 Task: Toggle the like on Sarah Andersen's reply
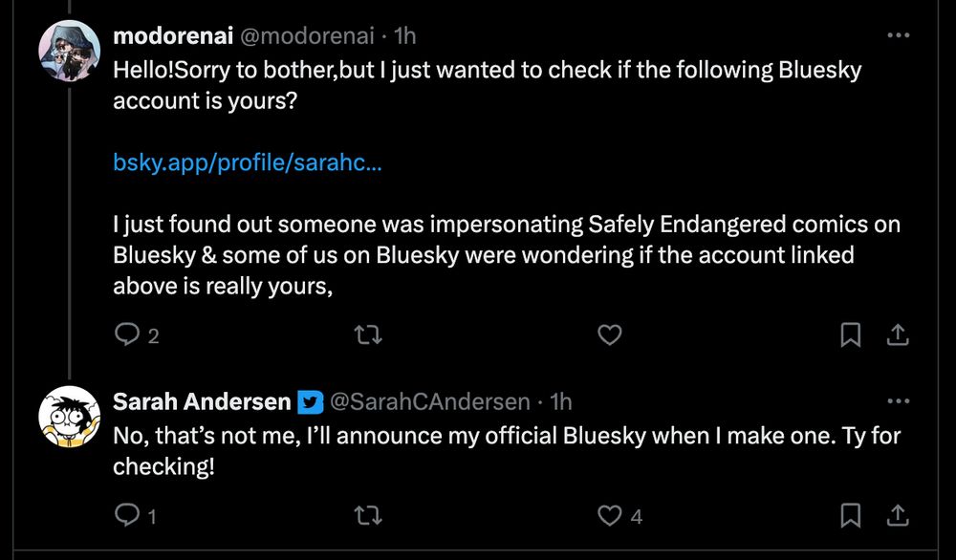(609, 515)
